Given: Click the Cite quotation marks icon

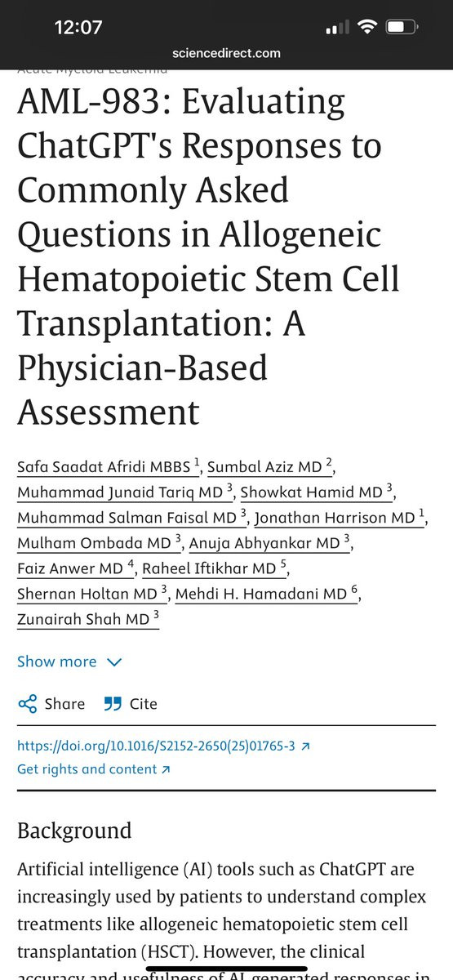Looking at the screenshot, I should [x=113, y=704].
